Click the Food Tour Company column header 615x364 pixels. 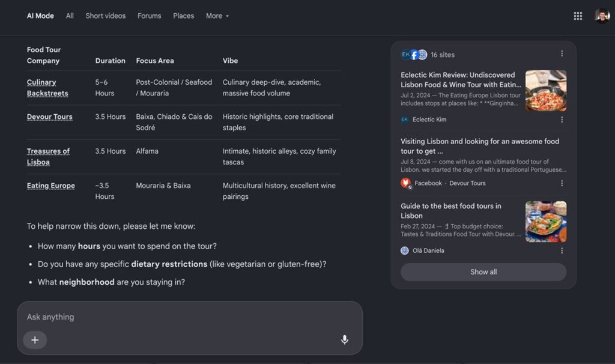coord(43,55)
